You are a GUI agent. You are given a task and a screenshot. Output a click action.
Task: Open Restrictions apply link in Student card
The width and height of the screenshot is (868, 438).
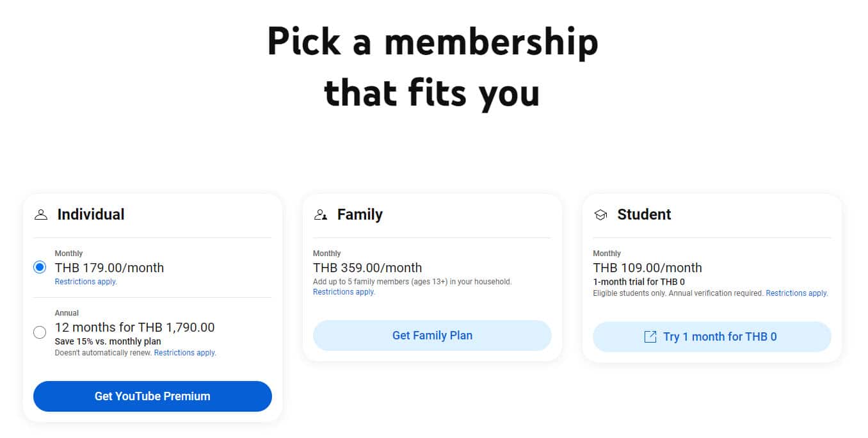click(x=797, y=293)
